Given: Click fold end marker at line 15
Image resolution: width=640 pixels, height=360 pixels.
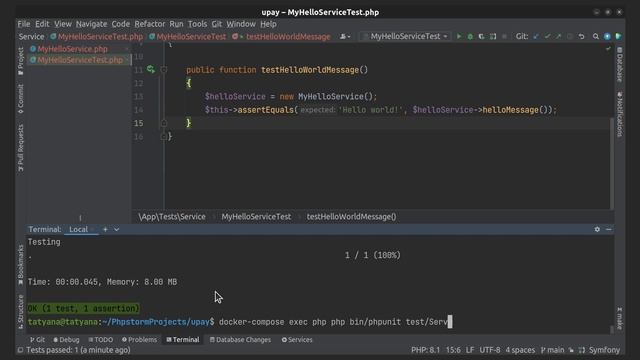Looking at the screenshot, I should click(x=164, y=123).
